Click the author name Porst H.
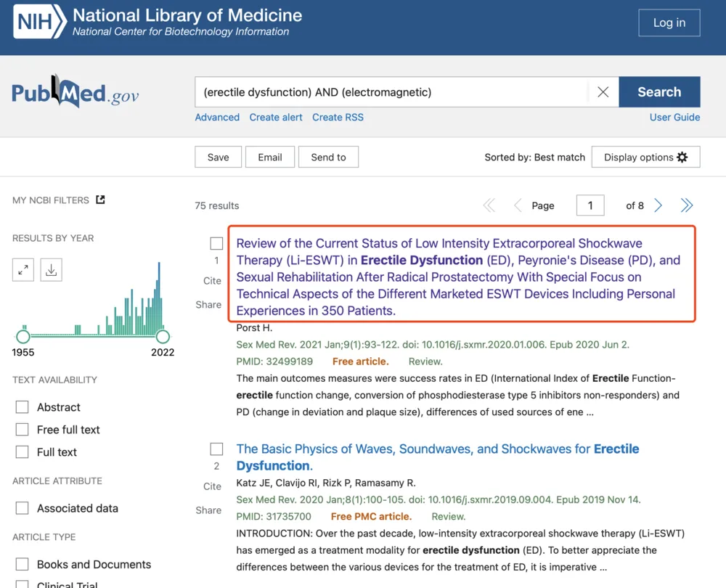 click(x=254, y=328)
